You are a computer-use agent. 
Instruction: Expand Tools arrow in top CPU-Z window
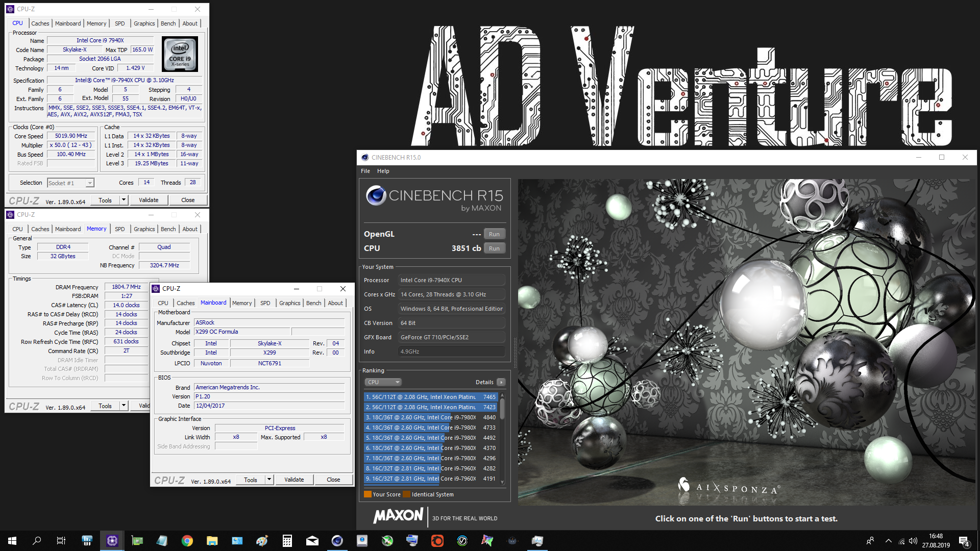pyautogui.click(x=124, y=200)
